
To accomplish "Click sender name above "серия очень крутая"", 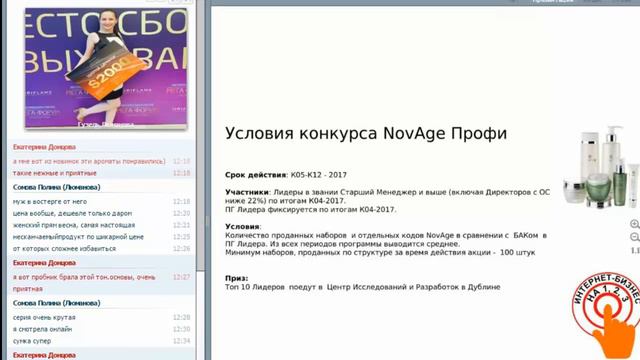I will tap(56, 303).
